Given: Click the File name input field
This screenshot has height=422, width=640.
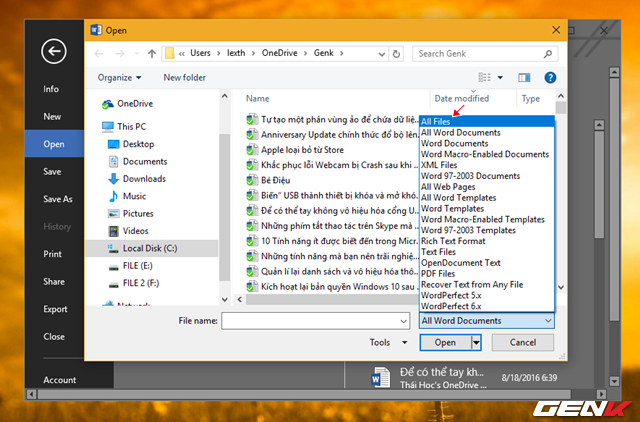Looking at the screenshot, I should coord(316,320).
